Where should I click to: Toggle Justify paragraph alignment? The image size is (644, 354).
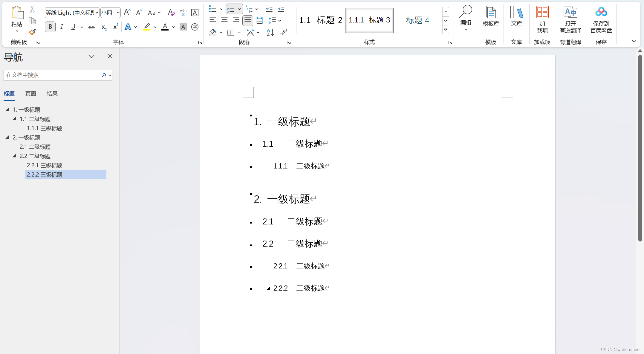pyautogui.click(x=247, y=21)
